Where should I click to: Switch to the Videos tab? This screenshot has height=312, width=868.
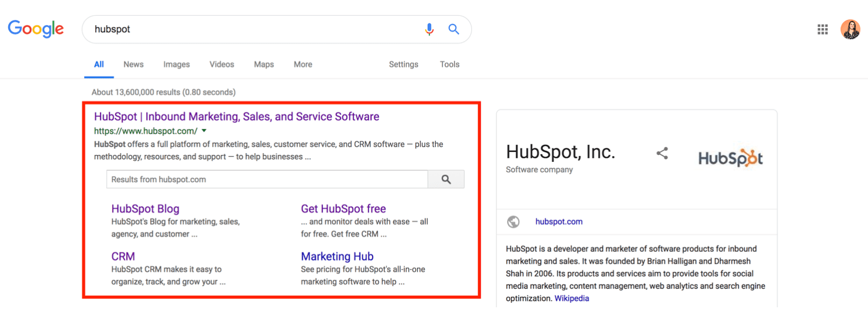tap(222, 64)
